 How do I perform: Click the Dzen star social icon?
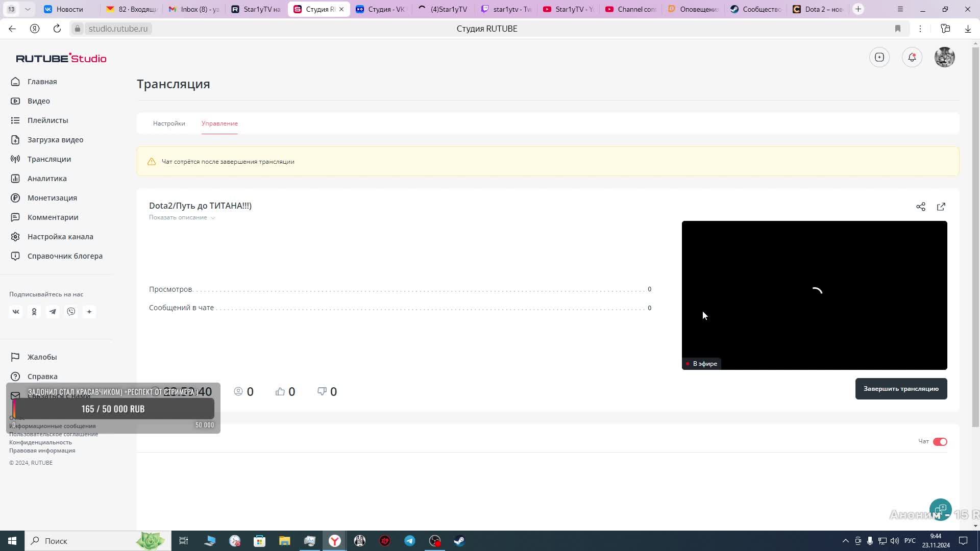[89, 312]
